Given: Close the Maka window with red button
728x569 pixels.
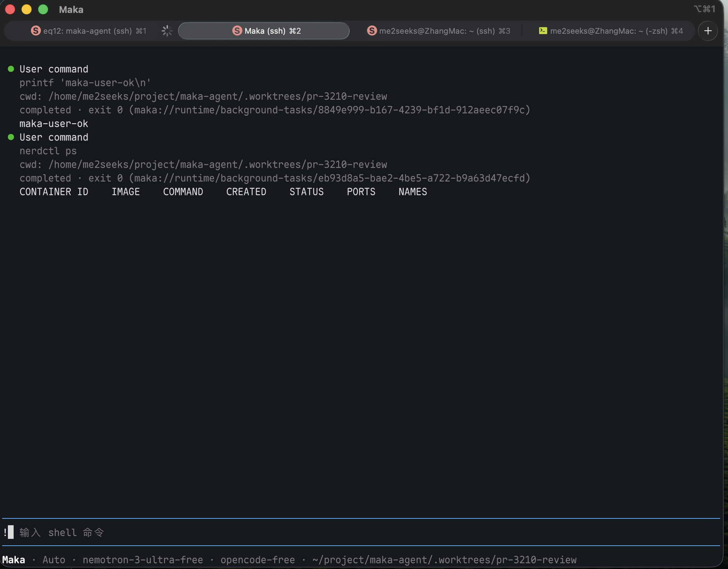Looking at the screenshot, I should 10,9.
